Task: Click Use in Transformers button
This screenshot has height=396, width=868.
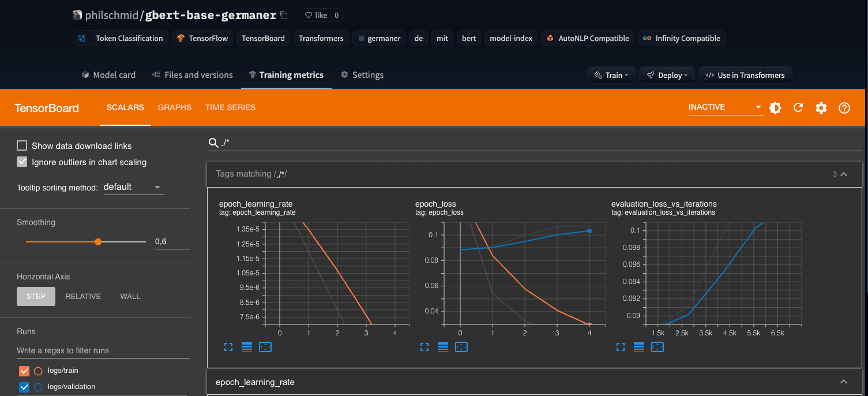Action: 746,75
